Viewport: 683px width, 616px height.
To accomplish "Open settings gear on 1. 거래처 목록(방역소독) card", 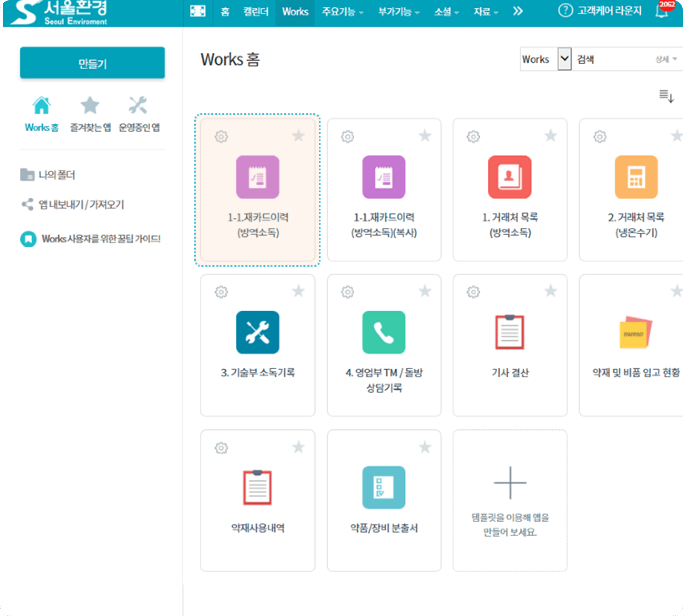I will tap(474, 136).
